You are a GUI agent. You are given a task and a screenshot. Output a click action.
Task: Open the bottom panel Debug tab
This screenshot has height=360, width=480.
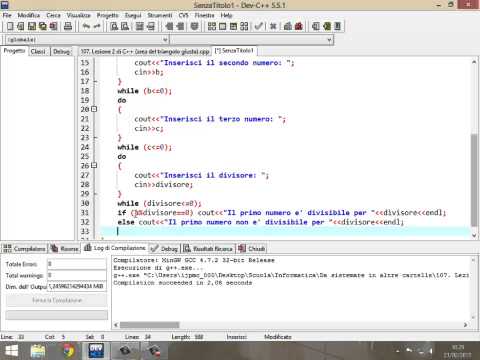[x=165, y=249]
